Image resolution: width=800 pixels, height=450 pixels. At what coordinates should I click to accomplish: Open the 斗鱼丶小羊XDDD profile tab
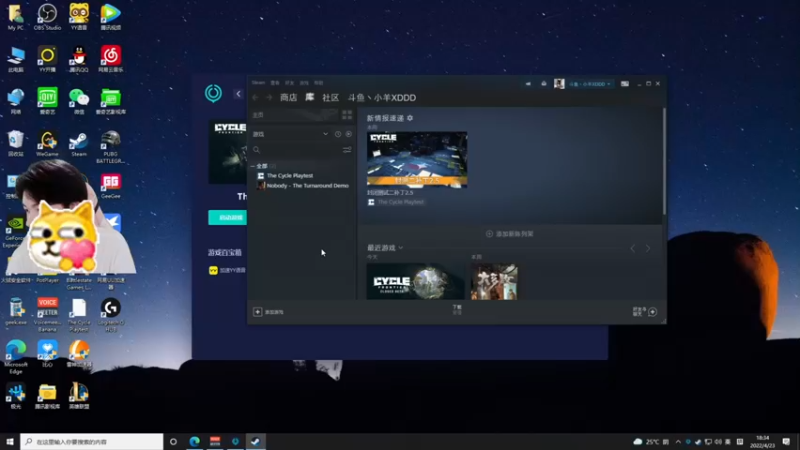coord(382,97)
